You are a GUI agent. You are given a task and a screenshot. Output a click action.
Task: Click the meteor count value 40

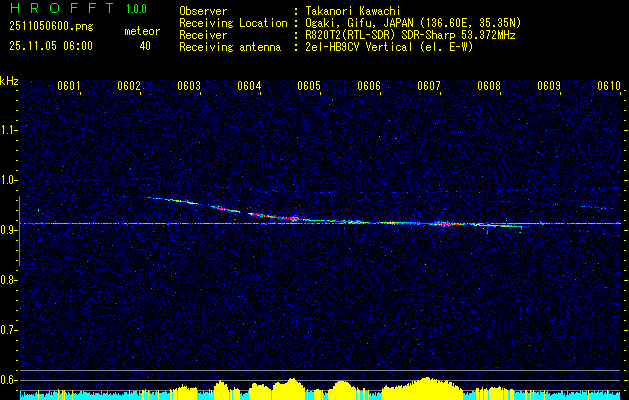click(145, 45)
